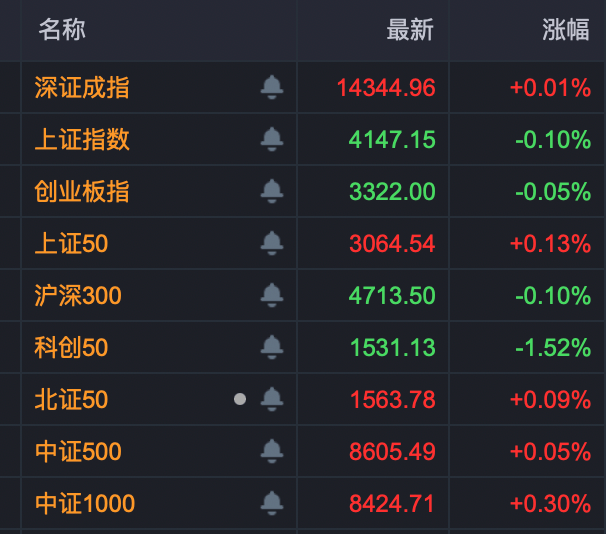Open the 创业板指 index name
606x534 pixels.
tap(82, 192)
